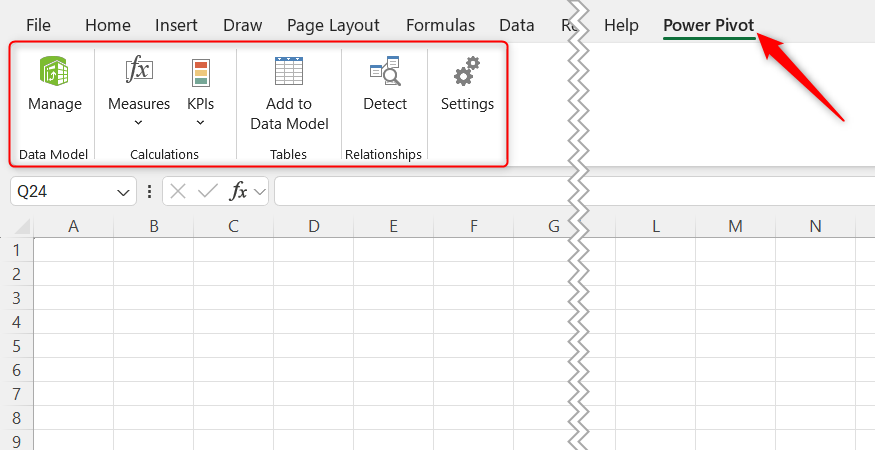This screenshot has height=450, width=875.
Task: Click the formula bar three-dot handle
Action: (x=149, y=192)
